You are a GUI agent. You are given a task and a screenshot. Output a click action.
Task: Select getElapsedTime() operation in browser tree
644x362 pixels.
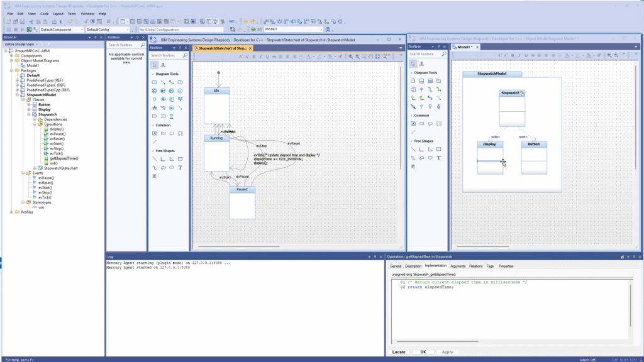coord(64,158)
